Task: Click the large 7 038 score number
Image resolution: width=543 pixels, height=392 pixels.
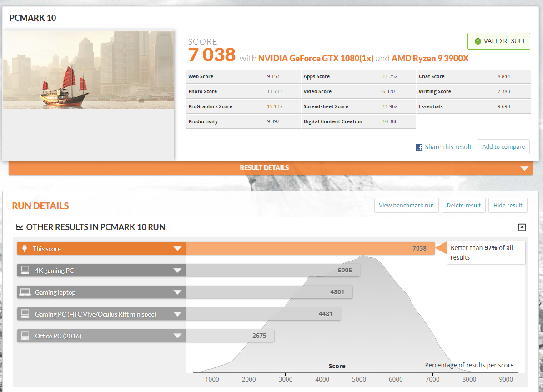Action: pos(211,55)
